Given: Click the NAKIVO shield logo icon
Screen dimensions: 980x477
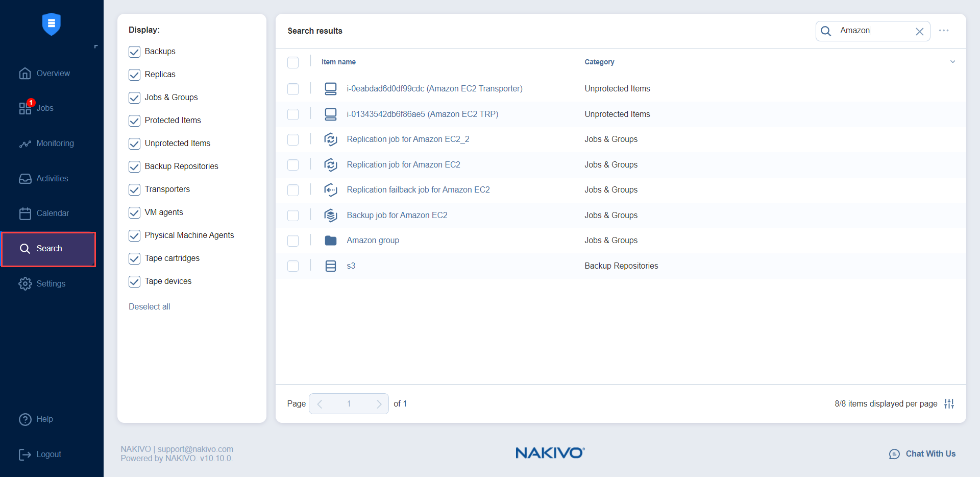Looking at the screenshot, I should 51,24.
